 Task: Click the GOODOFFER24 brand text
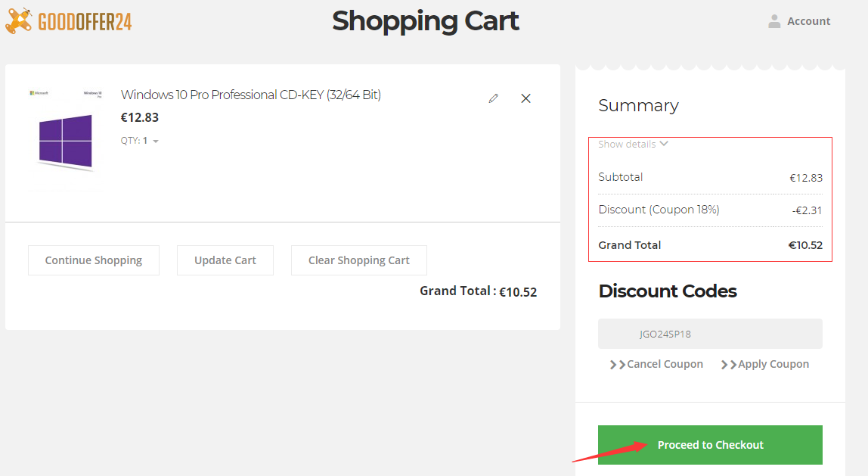coord(85,22)
